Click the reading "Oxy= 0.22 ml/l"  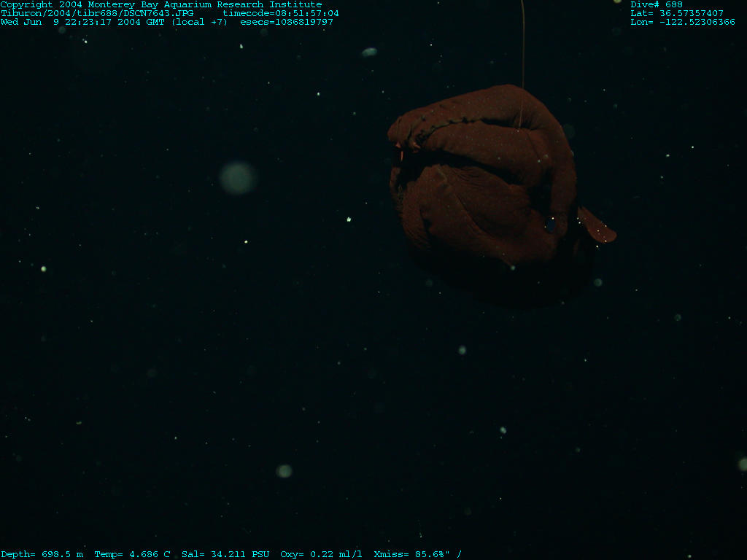321,554
